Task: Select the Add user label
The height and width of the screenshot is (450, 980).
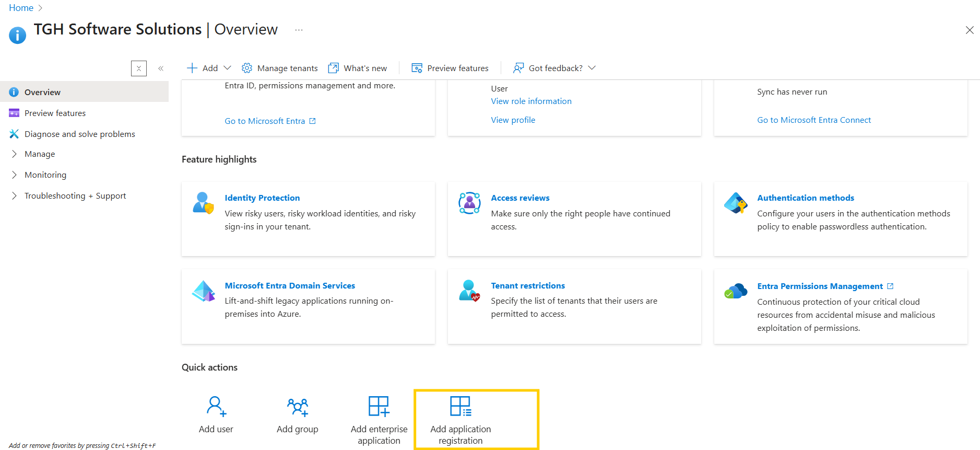Action: (216, 429)
